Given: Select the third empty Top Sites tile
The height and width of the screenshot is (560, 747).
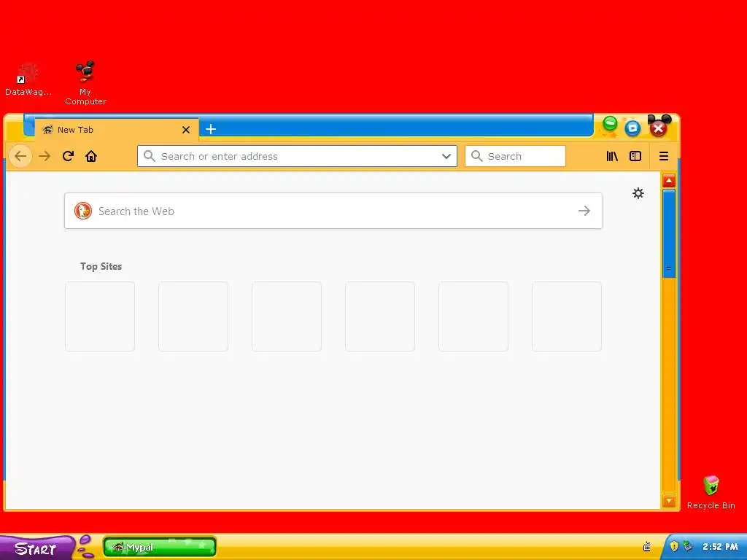Looking at the screenshot, I should [x=287, y=316].
